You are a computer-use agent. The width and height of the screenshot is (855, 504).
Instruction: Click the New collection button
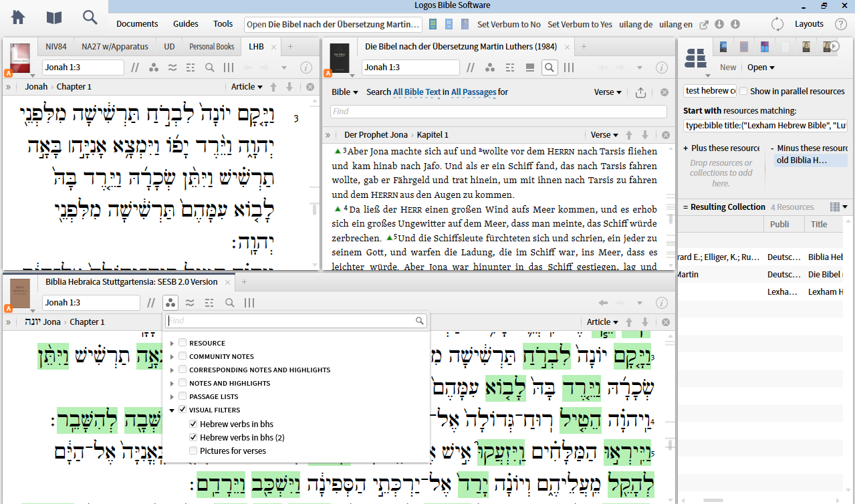click(x=728, y=68)
